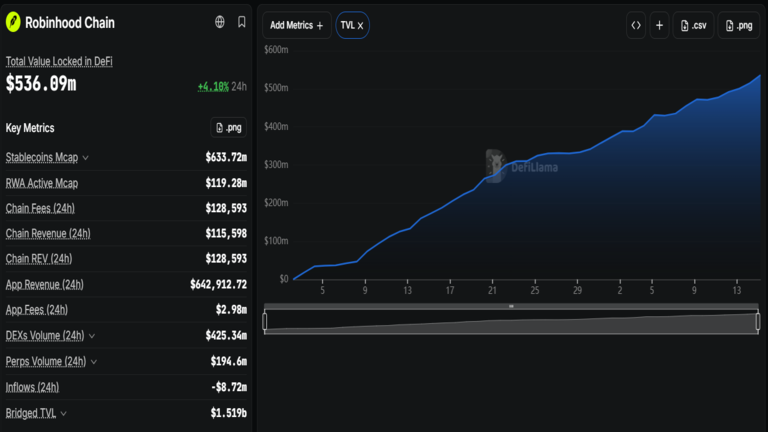
Task: Click the +4.10% 24h change value
Action: (x=213, y=87)
